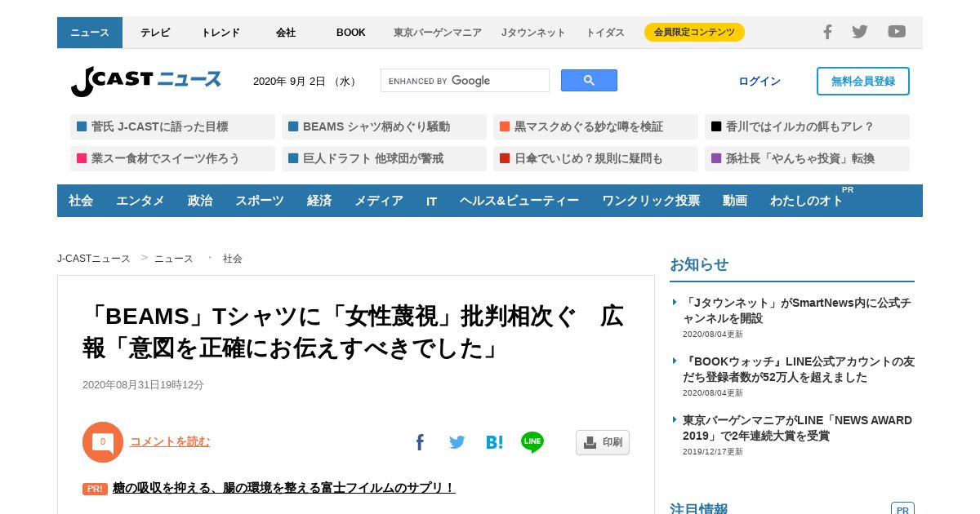Open the 富士フイルムのサプリ PR link

tap(284, 488)
